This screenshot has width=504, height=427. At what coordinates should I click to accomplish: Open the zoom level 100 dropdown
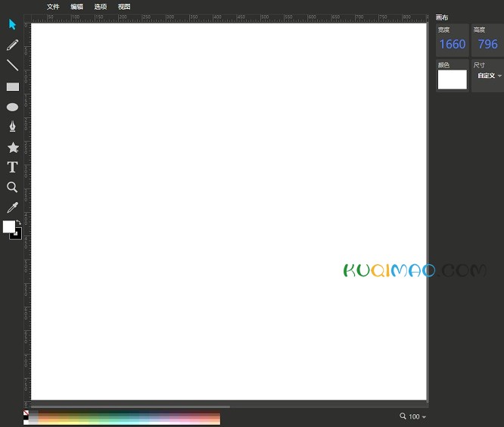coord(417,416)
